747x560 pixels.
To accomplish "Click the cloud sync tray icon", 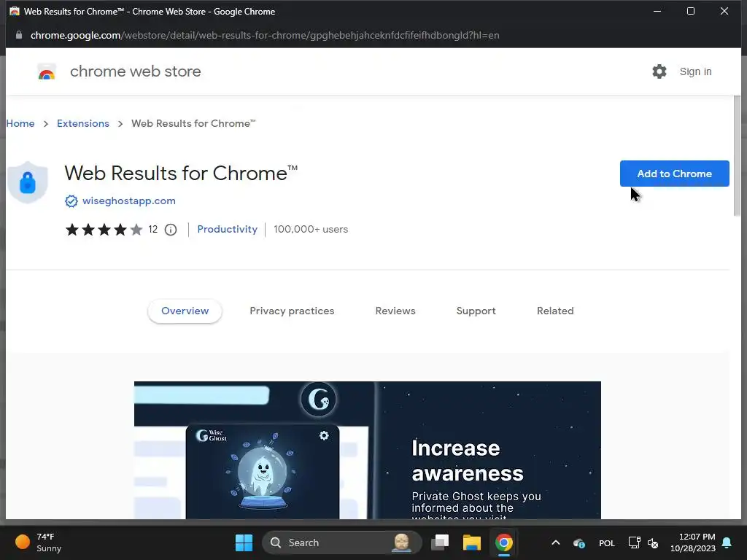I will (578, 542).
